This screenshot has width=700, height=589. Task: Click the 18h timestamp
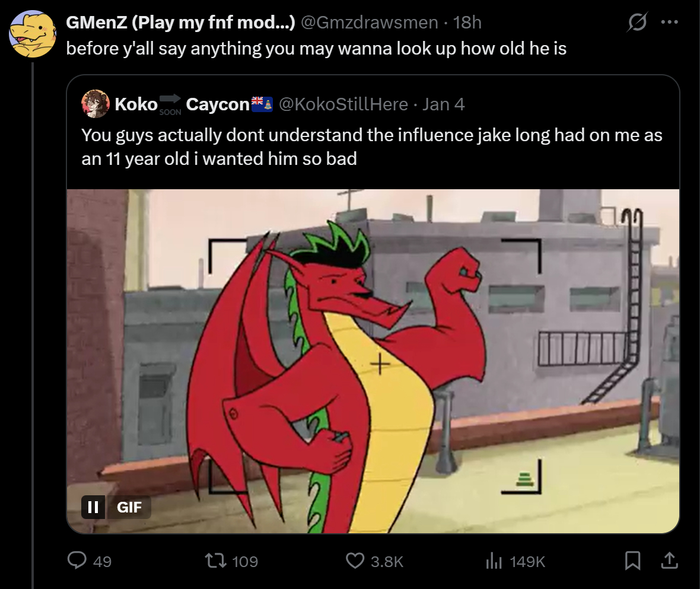point(467,23)
